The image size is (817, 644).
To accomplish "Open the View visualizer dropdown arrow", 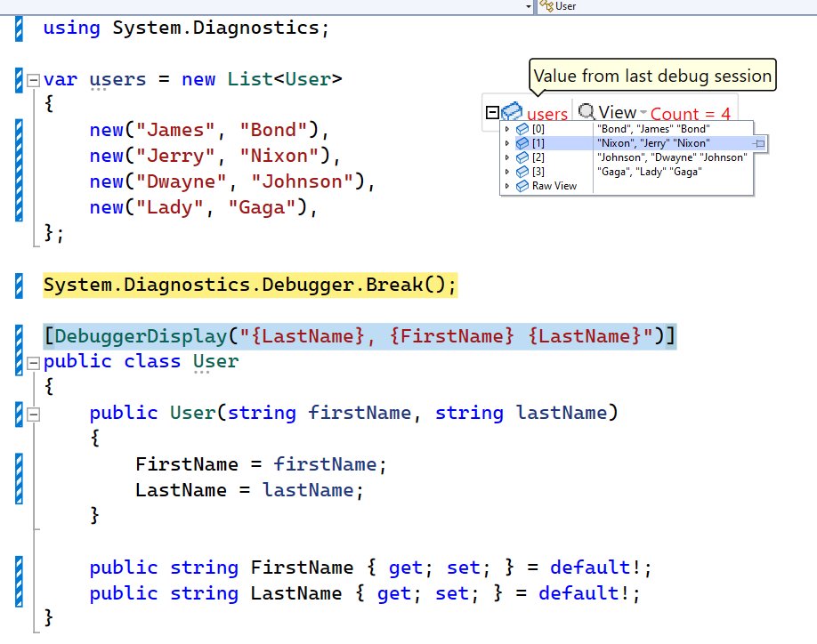I will (x=643, y=112).
